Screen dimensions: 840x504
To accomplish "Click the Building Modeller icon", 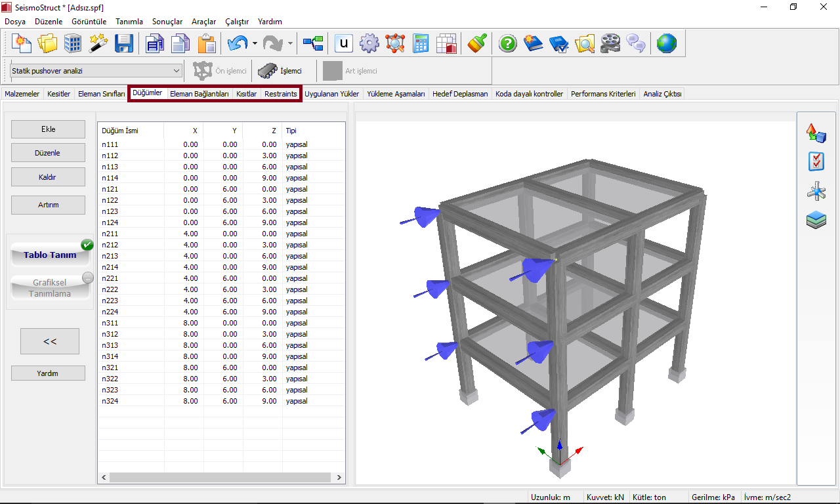I will click(73, 44).
